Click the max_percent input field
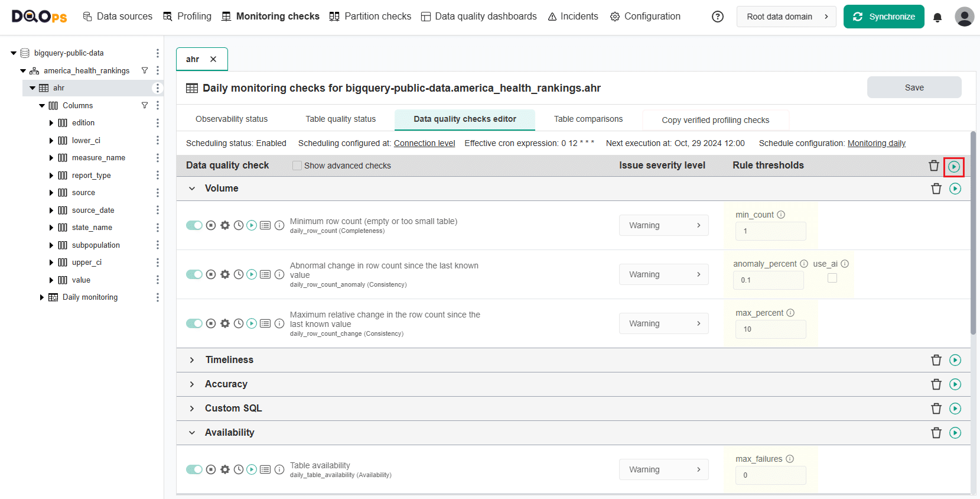 click(770, 329)
